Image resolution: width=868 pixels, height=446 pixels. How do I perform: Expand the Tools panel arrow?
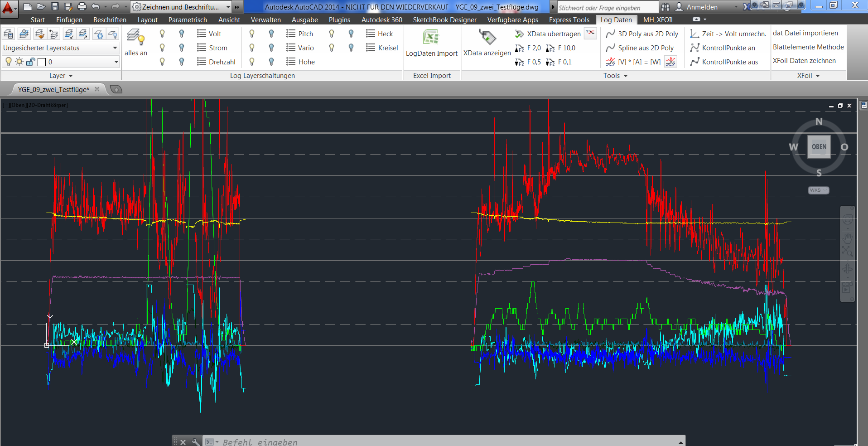626,76
